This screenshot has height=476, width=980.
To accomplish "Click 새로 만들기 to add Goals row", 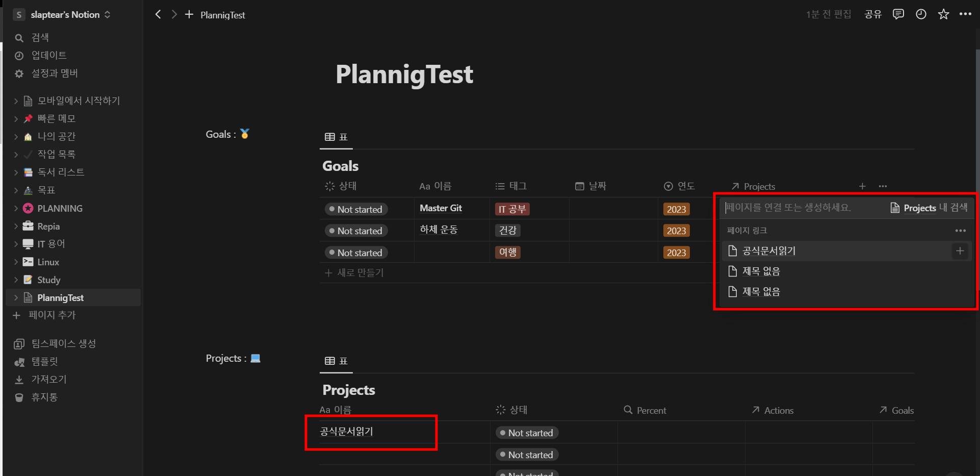I will (355, 273).
